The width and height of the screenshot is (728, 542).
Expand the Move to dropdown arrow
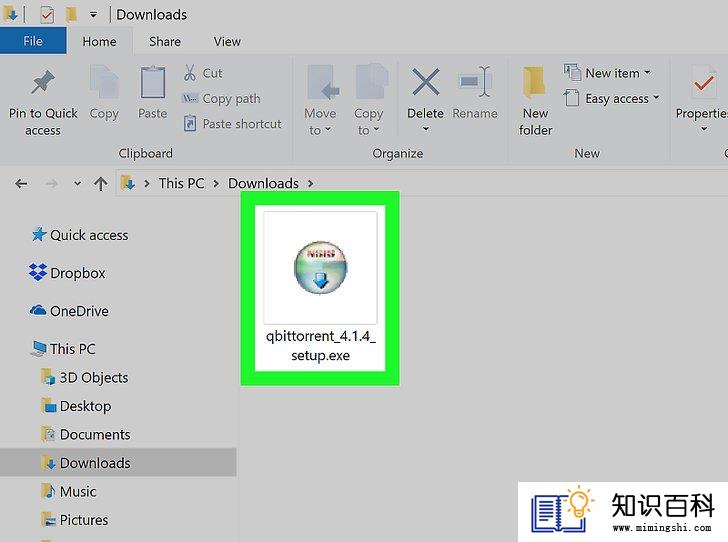coord(328,130)
